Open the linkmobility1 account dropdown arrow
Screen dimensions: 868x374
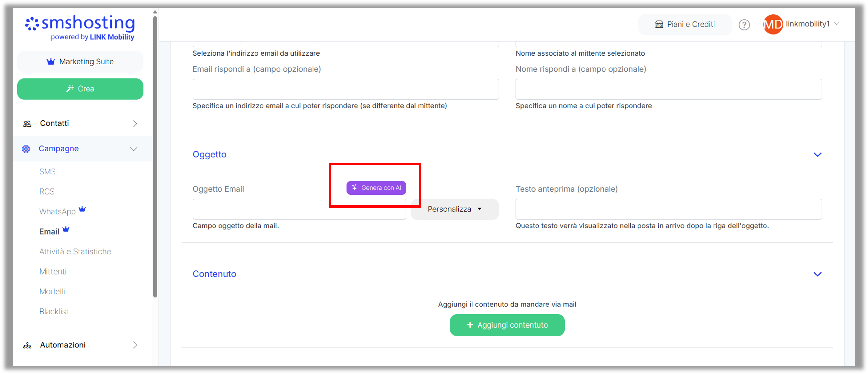coord(837,24)
